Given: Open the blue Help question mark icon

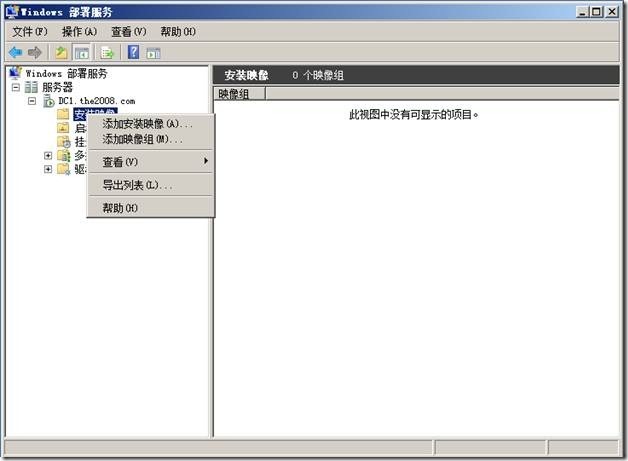Looking at the screenshot, I should (x=133, y=52).
